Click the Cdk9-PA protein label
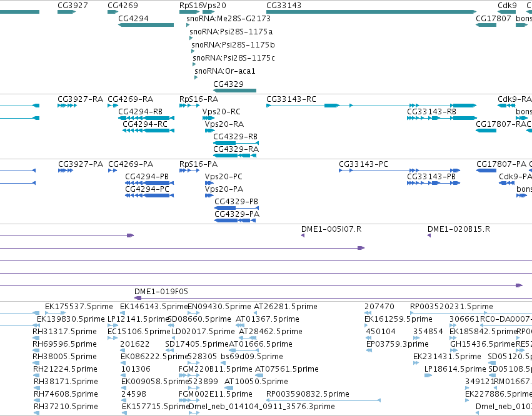532x416 pixels. click(x=515, y=177)
